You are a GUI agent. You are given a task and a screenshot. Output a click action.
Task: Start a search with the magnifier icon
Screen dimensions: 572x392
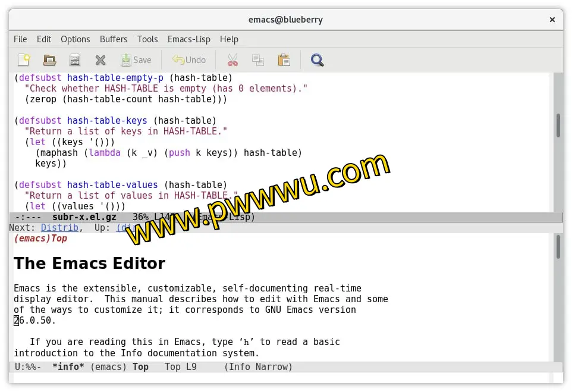tap(317, 59)
